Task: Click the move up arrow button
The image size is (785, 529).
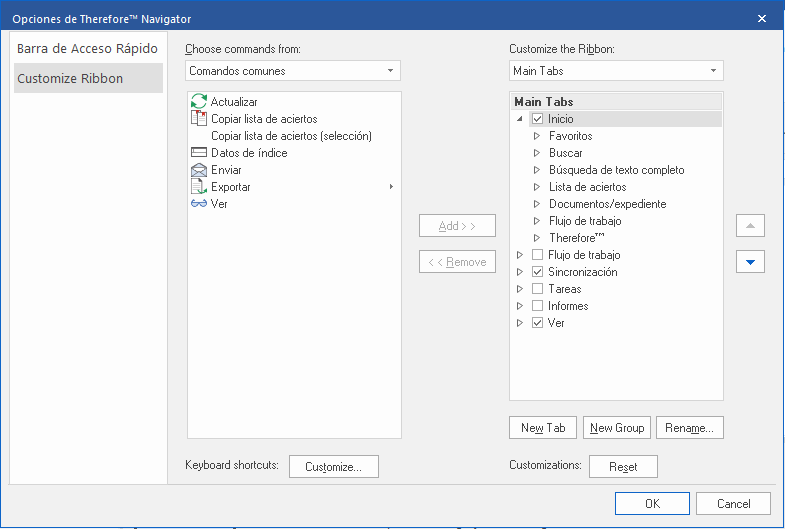Action: (750, 226)
